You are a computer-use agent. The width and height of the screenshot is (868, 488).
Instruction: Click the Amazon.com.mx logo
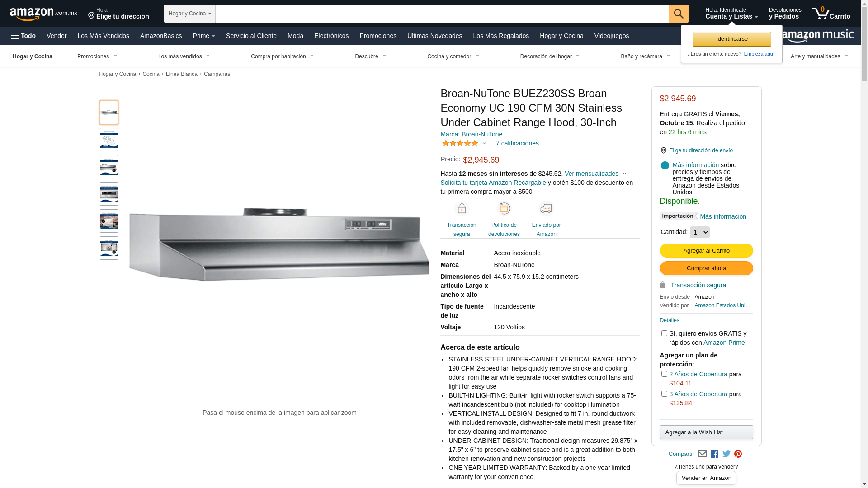tap(43, 14)
